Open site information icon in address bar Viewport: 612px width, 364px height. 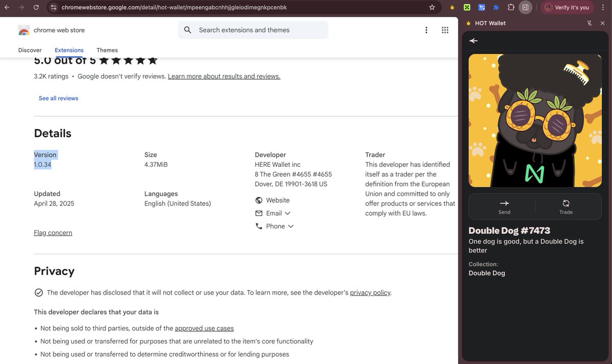(54, 7)
